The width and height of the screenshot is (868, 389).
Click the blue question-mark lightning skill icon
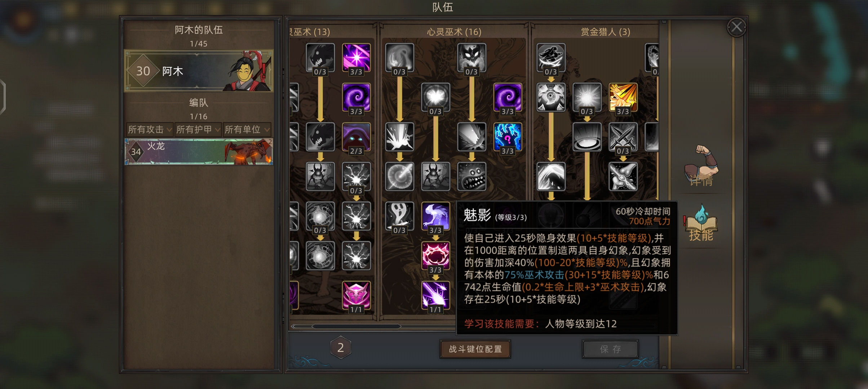click(508, 137)
